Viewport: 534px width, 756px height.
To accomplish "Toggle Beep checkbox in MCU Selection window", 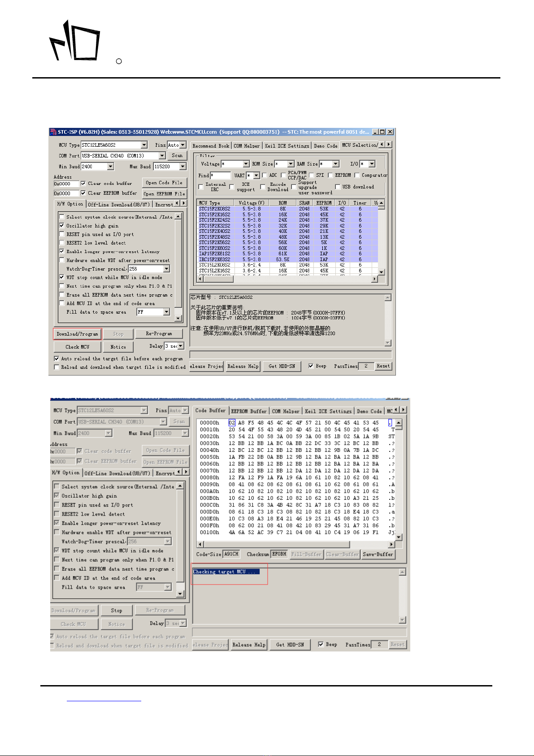I will (x=311, y=366).
